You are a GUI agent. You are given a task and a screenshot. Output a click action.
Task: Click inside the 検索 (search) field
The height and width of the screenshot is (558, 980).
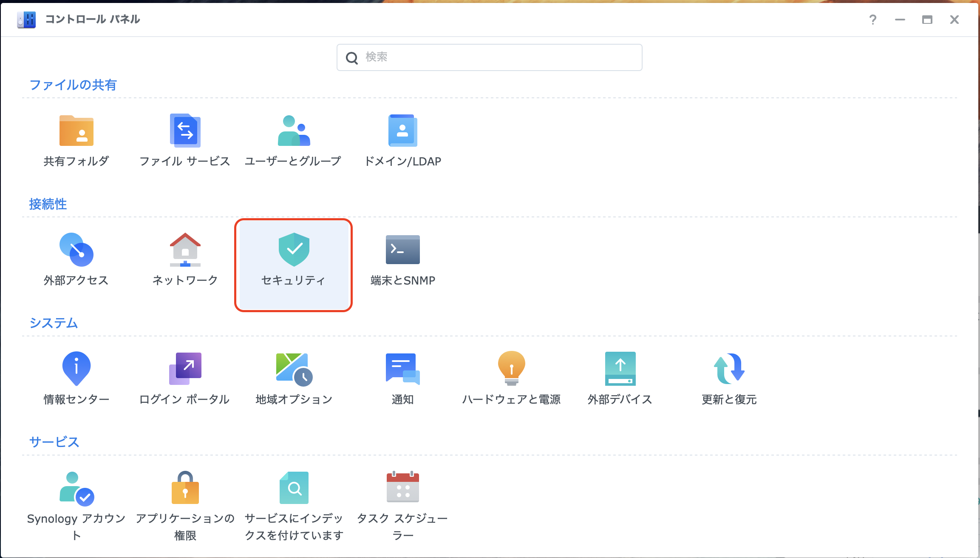pyautogui.click(x=489, y=57)
